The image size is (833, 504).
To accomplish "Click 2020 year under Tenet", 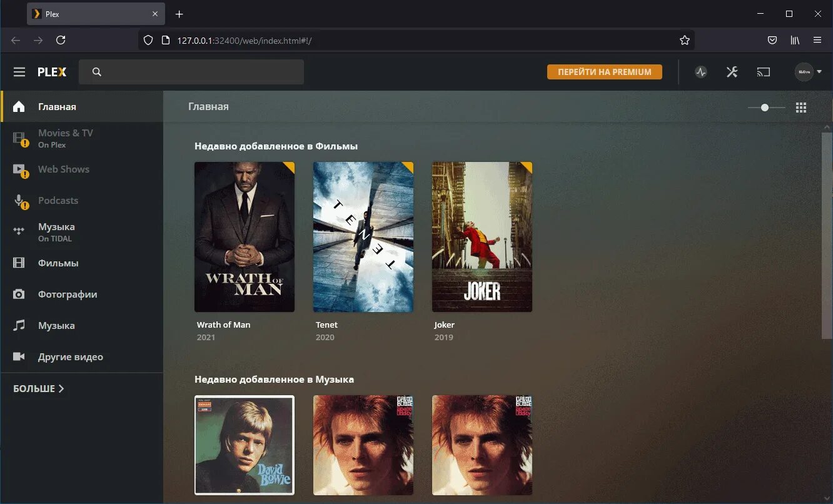I will tap(325, 338).
